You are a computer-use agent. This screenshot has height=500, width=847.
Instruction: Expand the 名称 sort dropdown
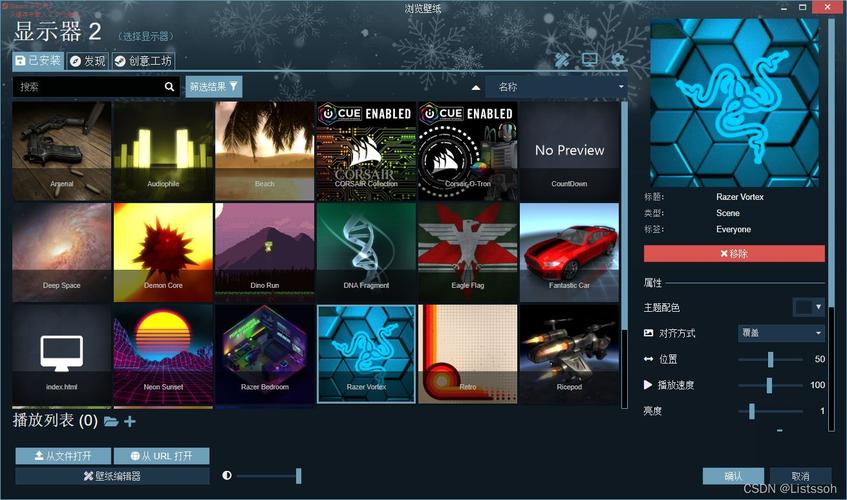coord(556,87)
